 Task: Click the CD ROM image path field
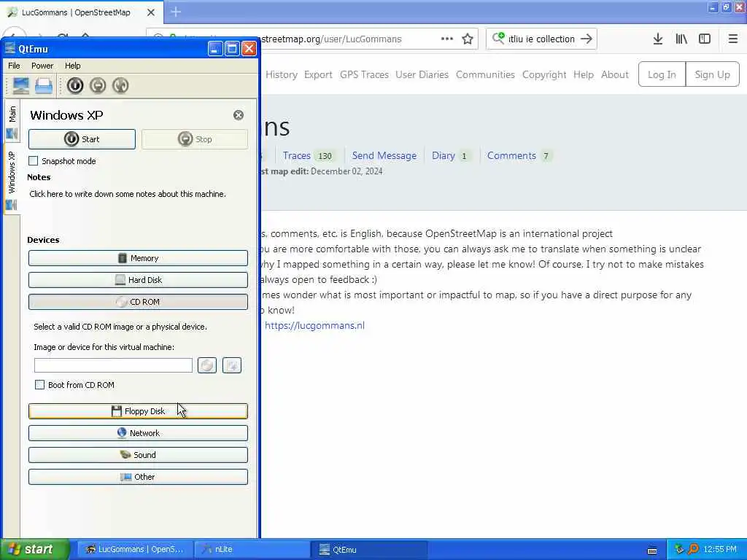113,365
